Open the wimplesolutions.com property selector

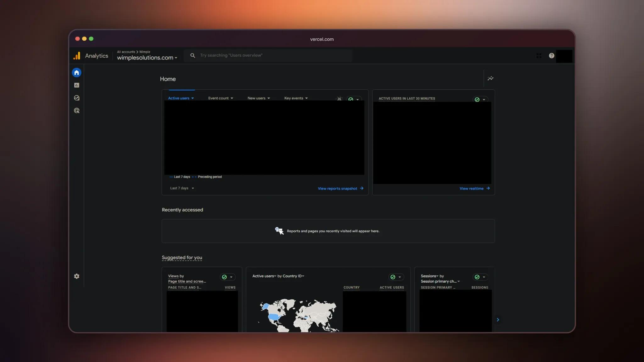coord(147,58)
